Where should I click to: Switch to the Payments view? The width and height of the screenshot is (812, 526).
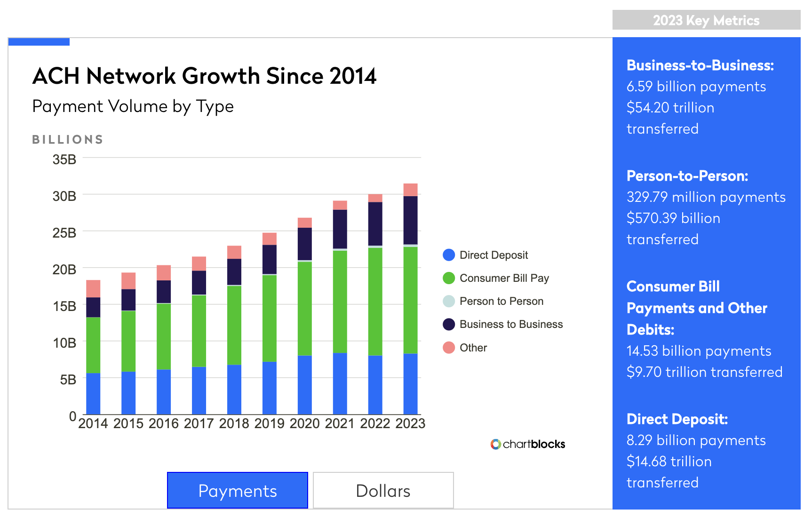coord(238,490)
